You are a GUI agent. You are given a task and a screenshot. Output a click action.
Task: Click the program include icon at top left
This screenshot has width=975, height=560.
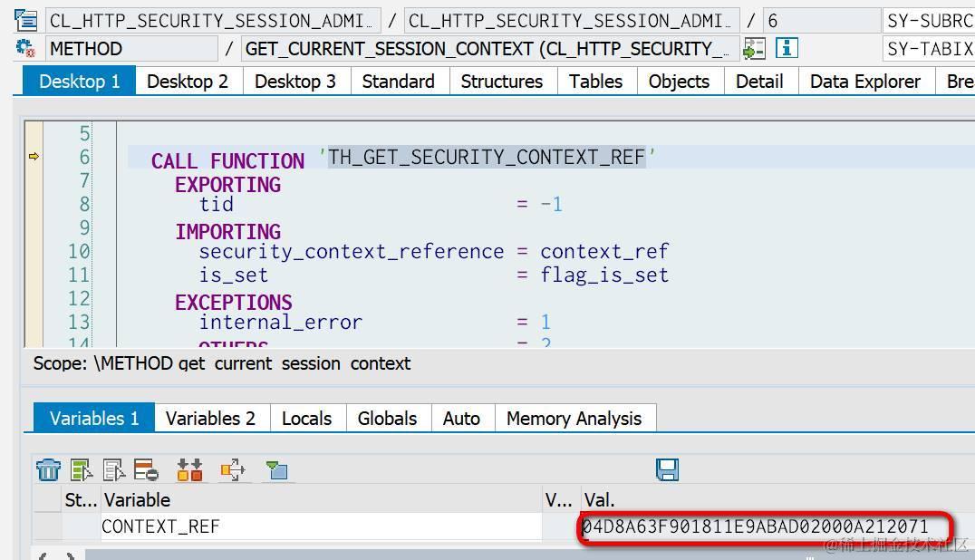tap(25, 21)
